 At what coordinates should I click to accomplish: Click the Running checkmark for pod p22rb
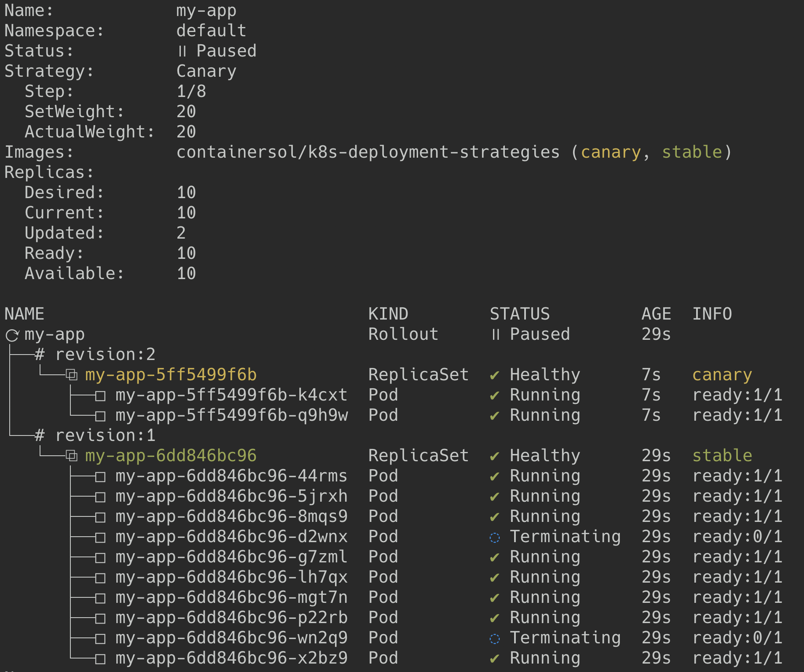point(495,618)
